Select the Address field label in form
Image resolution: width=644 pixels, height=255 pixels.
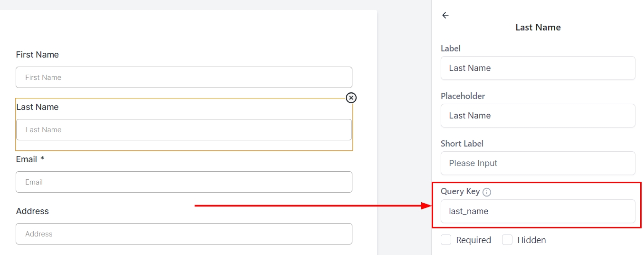tap(32, 211)
